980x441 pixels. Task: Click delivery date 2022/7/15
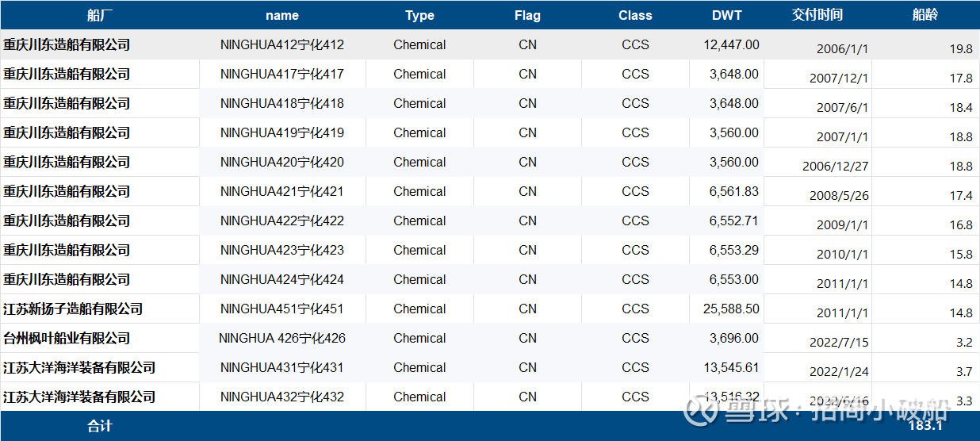[x=839, y=343]
